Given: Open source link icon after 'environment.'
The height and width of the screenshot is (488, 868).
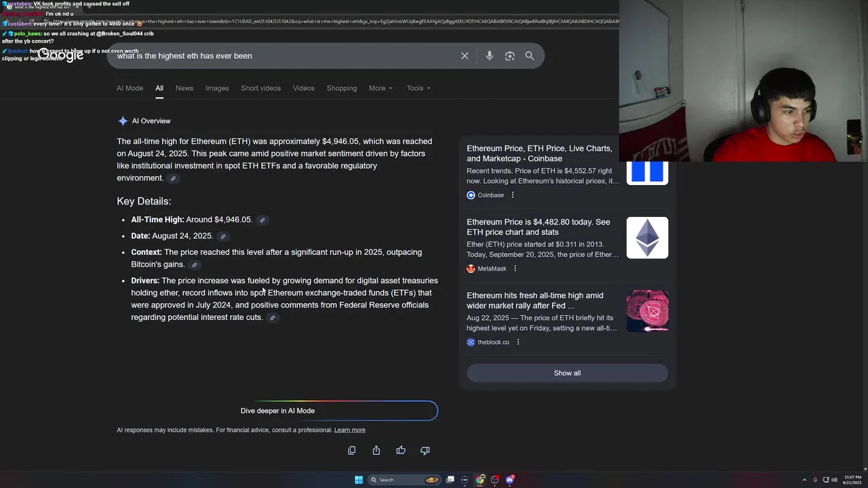Looking at the screenshot, I should pos(173,178).
